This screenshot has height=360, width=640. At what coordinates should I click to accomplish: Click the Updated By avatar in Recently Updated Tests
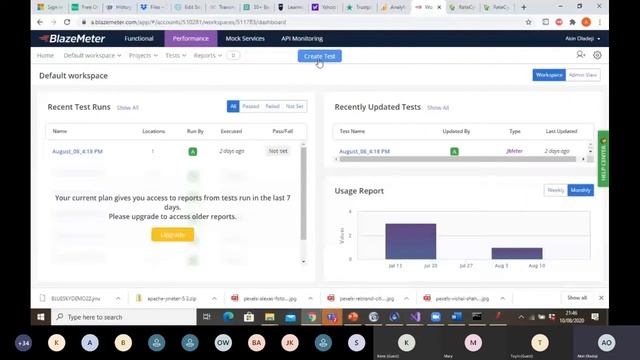click(454, 151)
